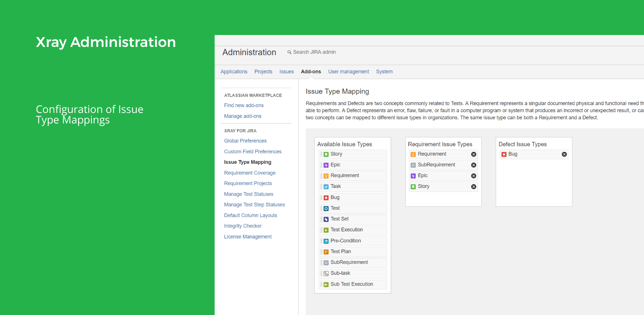Remove Bug from Defect Issue Types
This screenshot has height=315, width=644.
(564, 154)
